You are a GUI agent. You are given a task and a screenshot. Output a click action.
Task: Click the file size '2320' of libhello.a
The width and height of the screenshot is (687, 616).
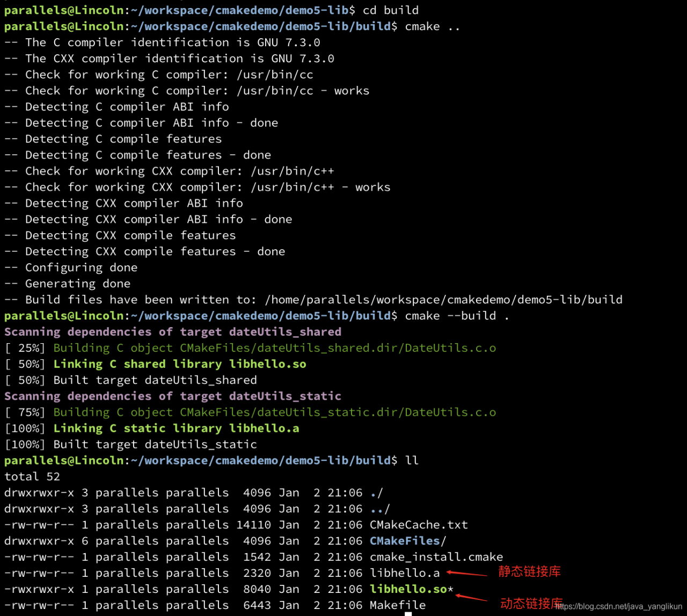(257, 574)
